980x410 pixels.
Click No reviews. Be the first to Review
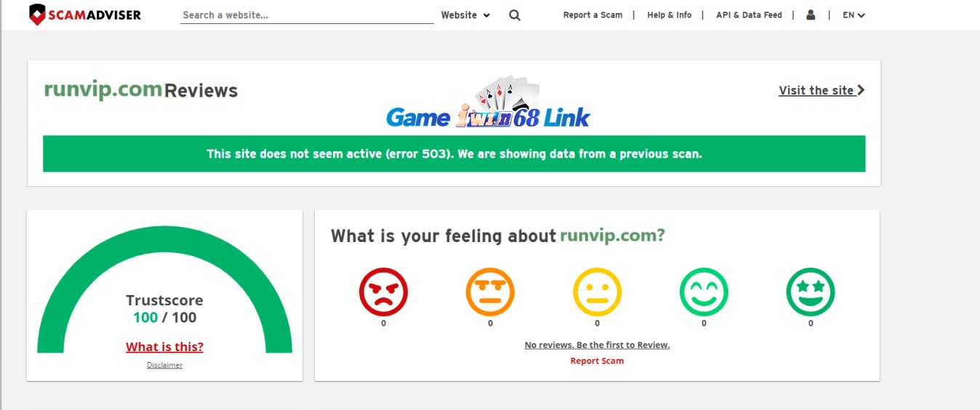coord(597,345)
